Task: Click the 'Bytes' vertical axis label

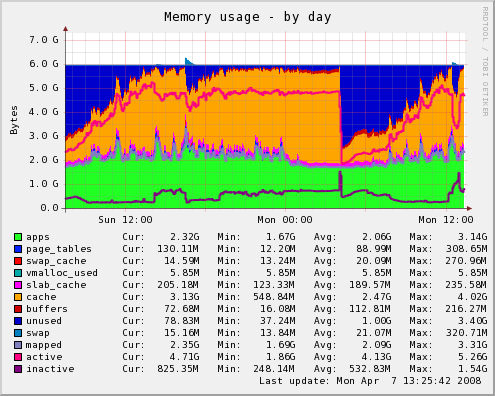Action: click(x=14, y=120)
